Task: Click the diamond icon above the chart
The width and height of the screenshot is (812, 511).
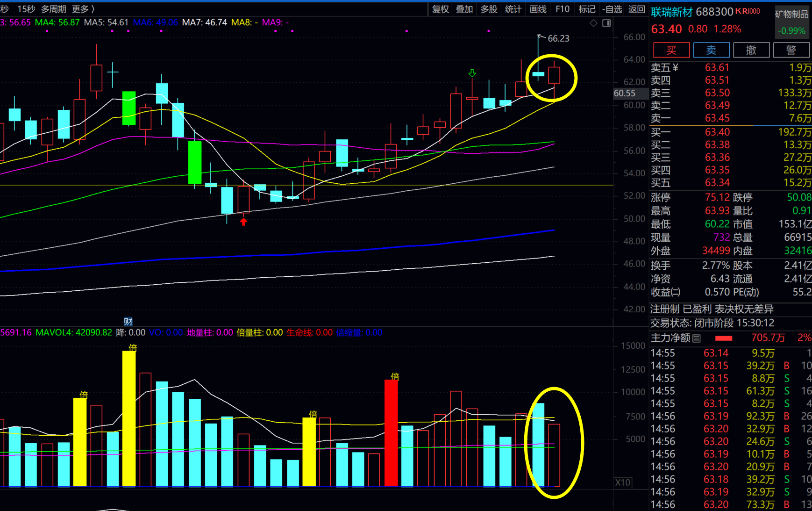Action: [x=593, y=23]
